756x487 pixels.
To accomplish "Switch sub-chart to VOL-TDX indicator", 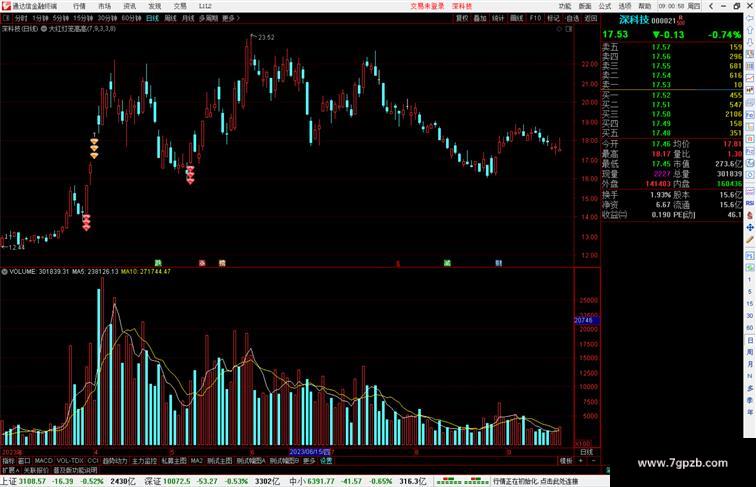I will pos(70,461).
